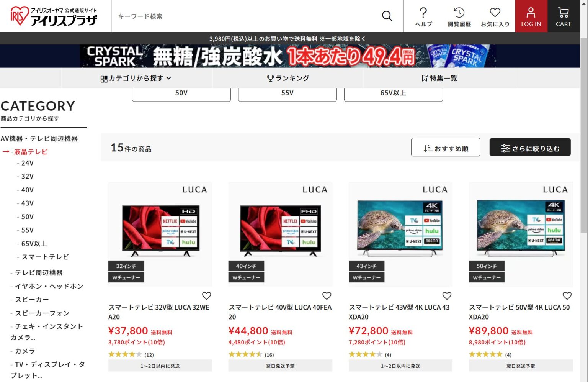Click the search magnifier icon
Screen dimensions: 588x382
tap(387, 16)
